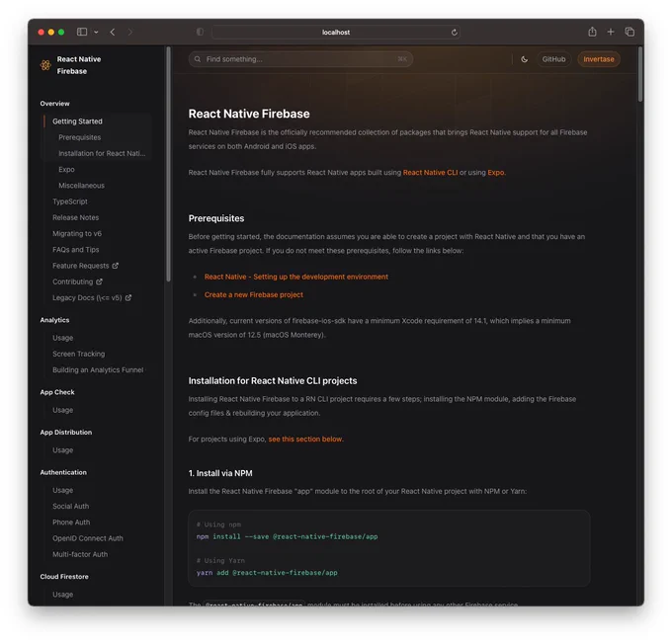Click the 1. Install via NPM heading
Screen dimensions: 672x643
pyautogui.click(x=220, y=473)
